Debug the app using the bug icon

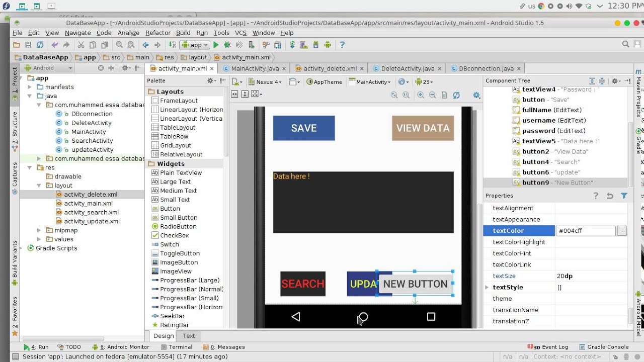[x=227, y=45]
